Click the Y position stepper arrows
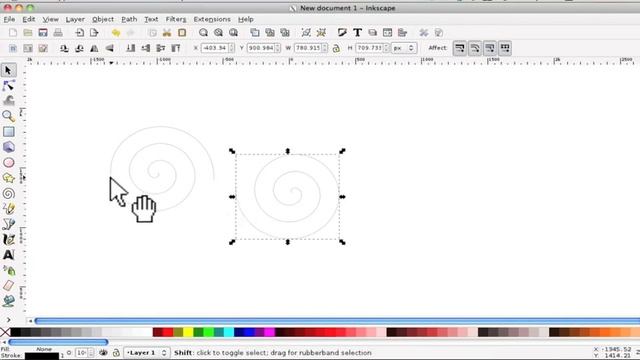Viewport: 640px width, 360px height. point(278,48)
